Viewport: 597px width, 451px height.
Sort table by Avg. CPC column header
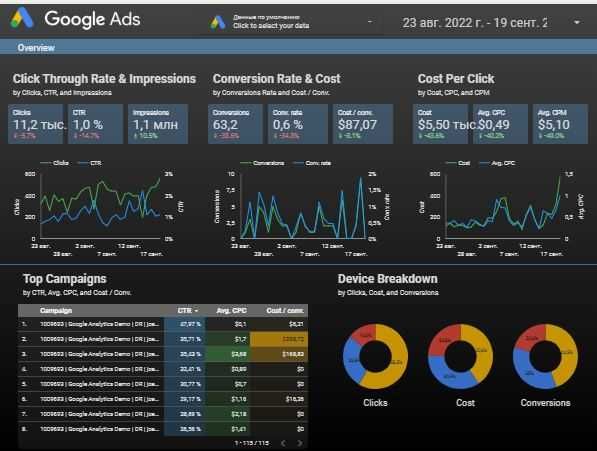231,311
